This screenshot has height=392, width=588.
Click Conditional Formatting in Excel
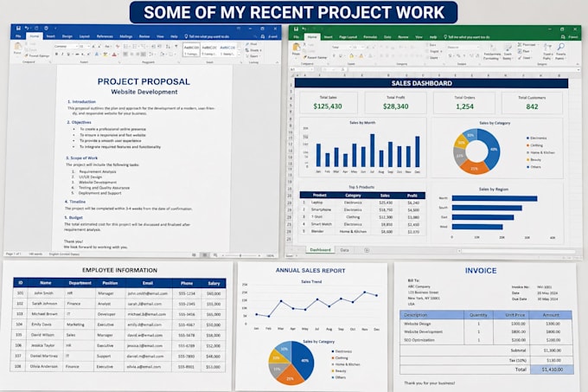click(490, 52)
